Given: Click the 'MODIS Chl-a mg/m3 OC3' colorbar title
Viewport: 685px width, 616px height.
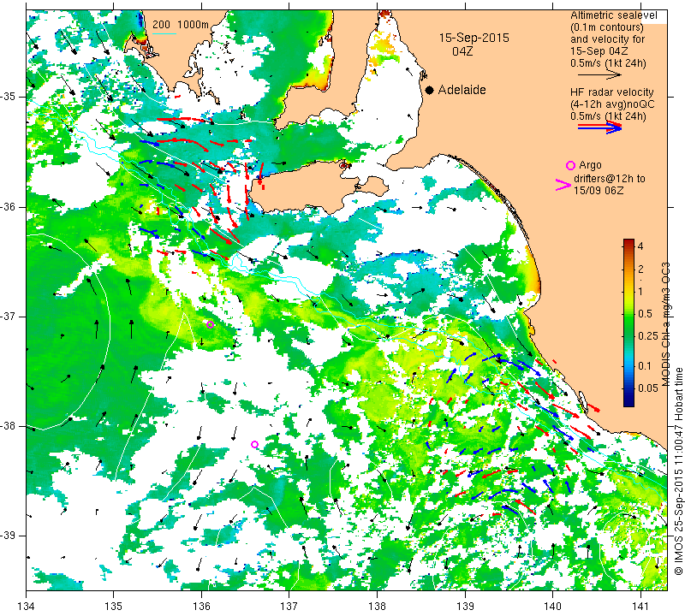Looking at the screenshot, I should coord(666,324).
